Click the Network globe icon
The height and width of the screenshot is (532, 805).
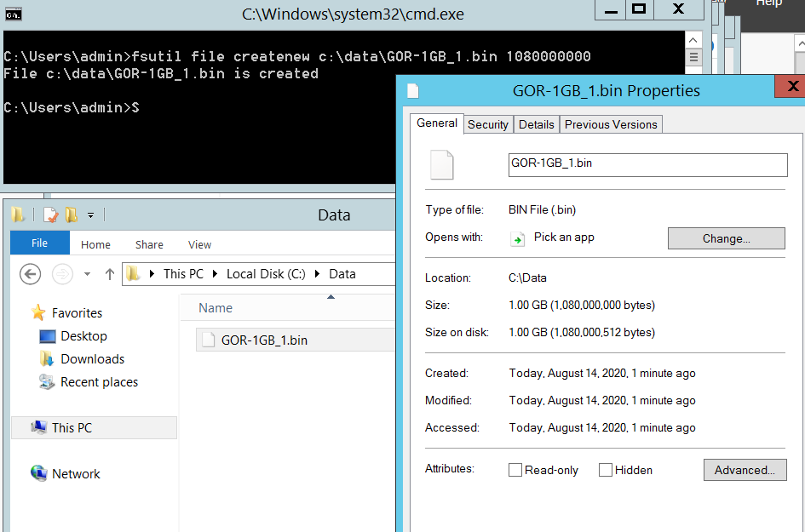point(38,473)
